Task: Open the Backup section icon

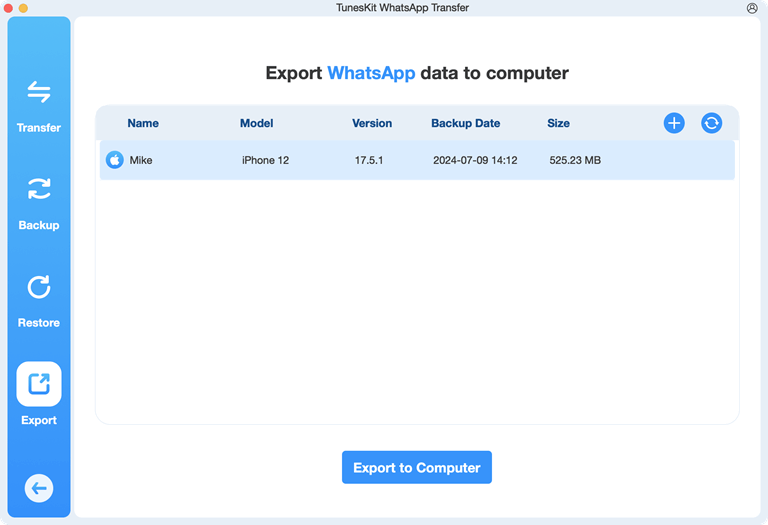Action: click(39, 189)
